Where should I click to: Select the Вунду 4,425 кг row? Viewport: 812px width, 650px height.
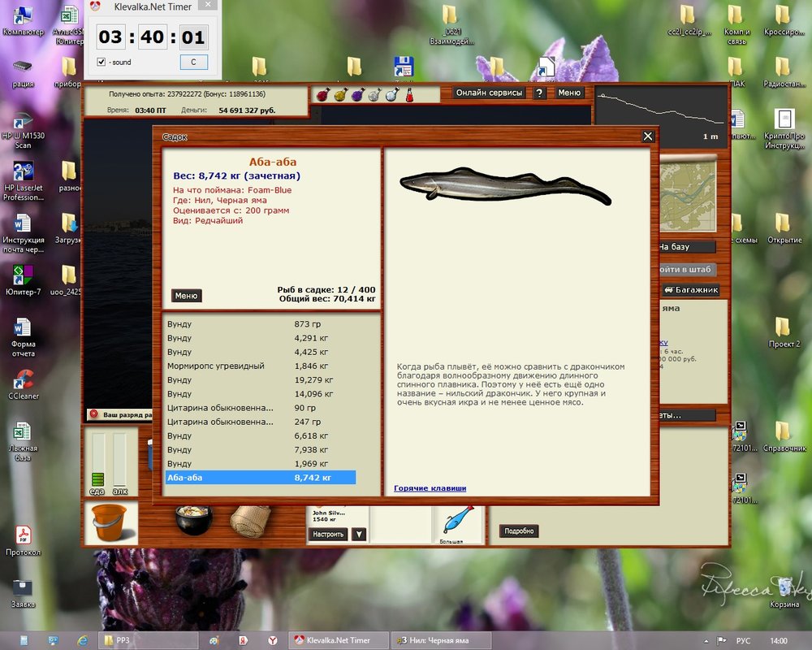pyautogui.click(x=261, y=352)
